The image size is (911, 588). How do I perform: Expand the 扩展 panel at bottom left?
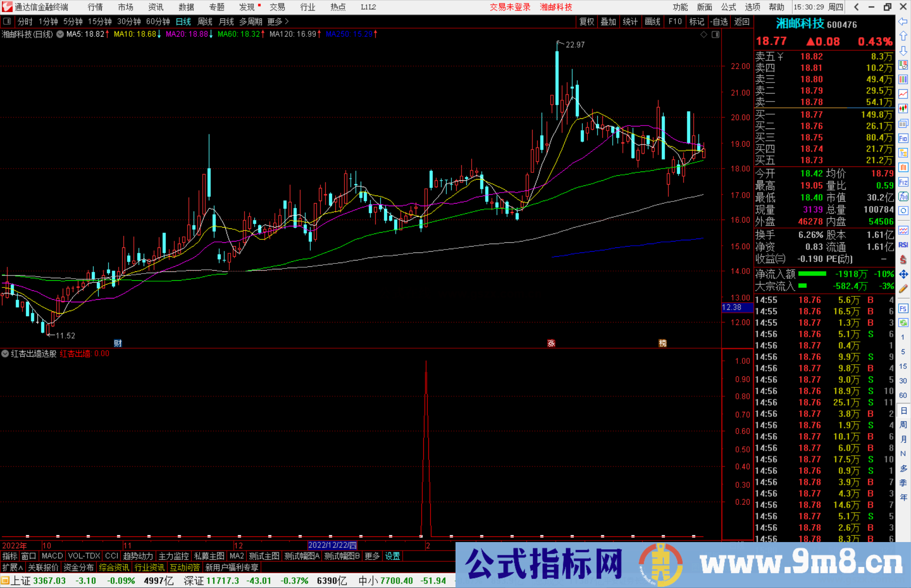13,567
